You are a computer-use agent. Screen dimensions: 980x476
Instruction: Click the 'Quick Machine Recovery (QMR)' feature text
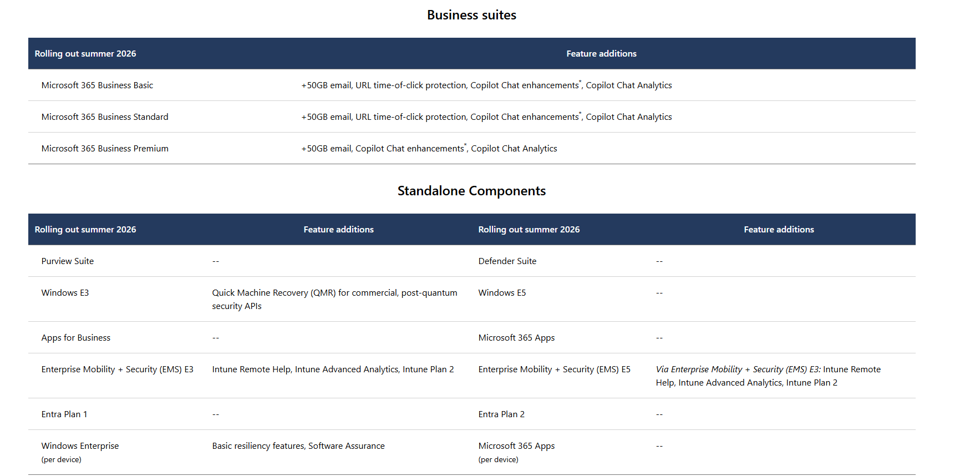[334, 299]
